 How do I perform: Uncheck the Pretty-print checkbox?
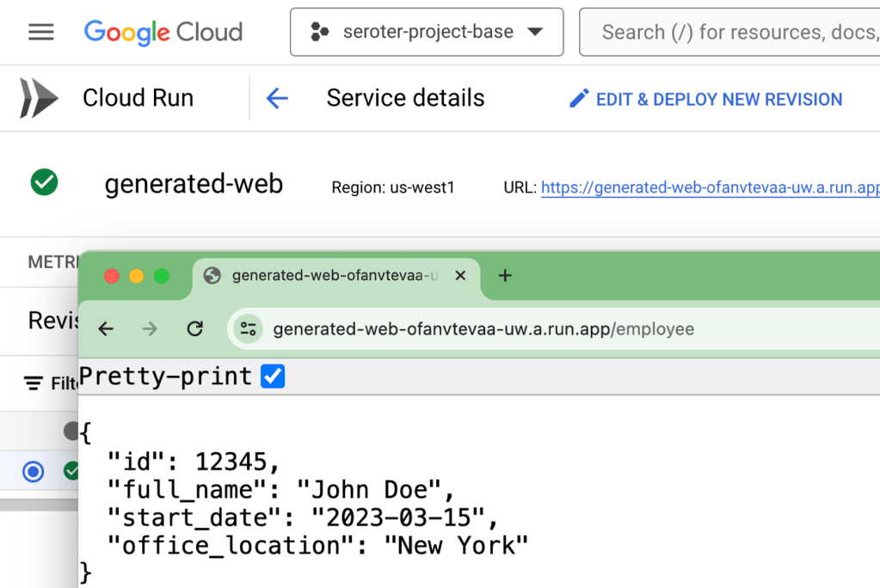click(x=273, y=377)
